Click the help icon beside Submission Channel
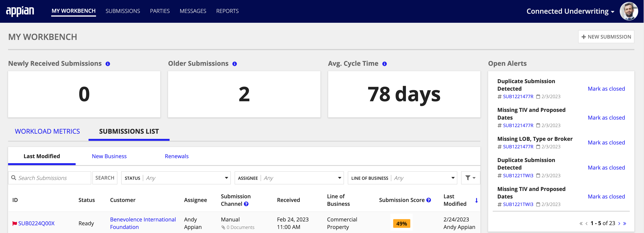Image resolution: width=644 pixels, height=233 pixels. 246,204
